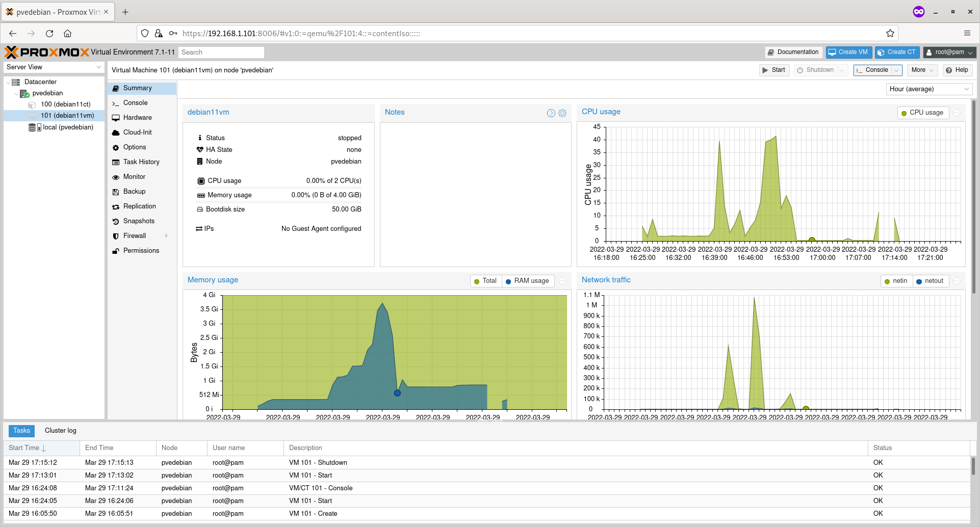Click the Monitor eye icon
The width and height of the screenshot is (980, 527).
[116, 177]
